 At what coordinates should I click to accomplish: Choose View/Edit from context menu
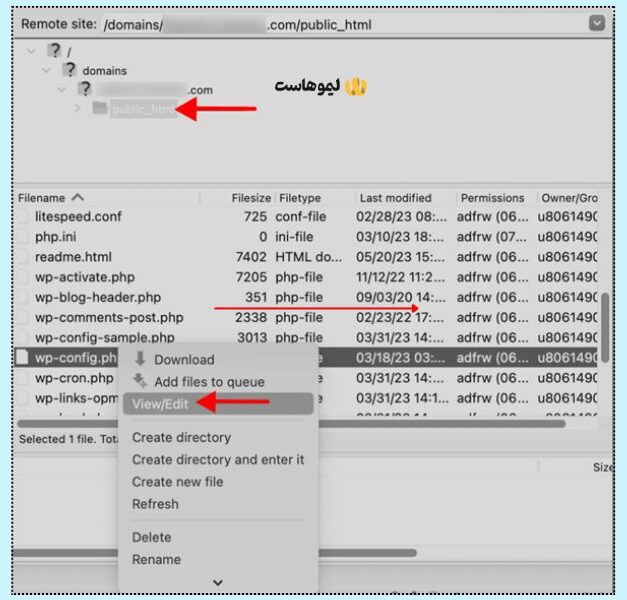tap(218, 404)
